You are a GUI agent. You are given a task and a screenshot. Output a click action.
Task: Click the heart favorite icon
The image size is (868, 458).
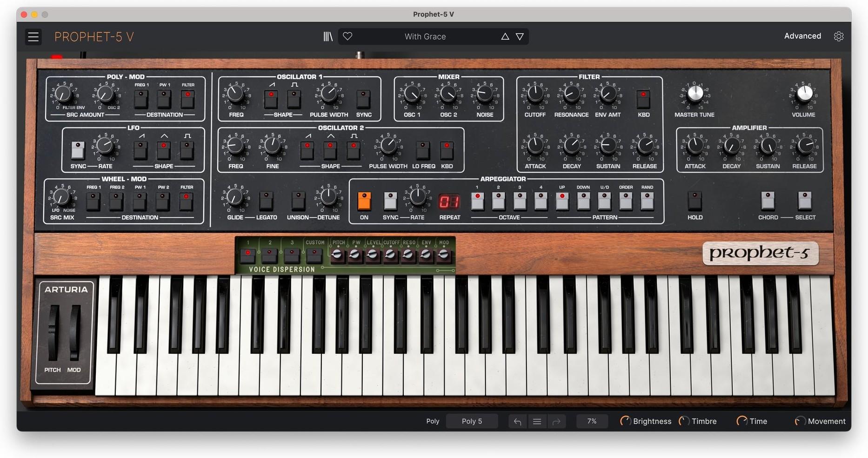click(347, 36)
